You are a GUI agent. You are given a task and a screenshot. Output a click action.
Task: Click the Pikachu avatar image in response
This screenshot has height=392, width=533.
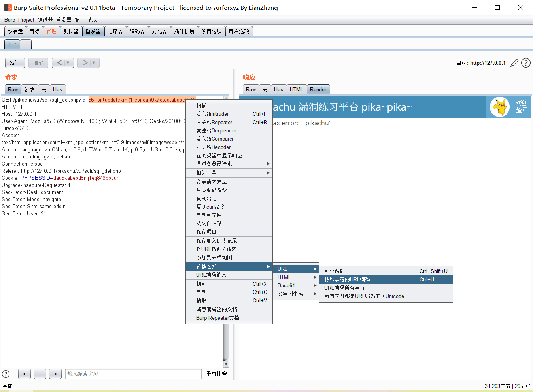coord(500,107)
